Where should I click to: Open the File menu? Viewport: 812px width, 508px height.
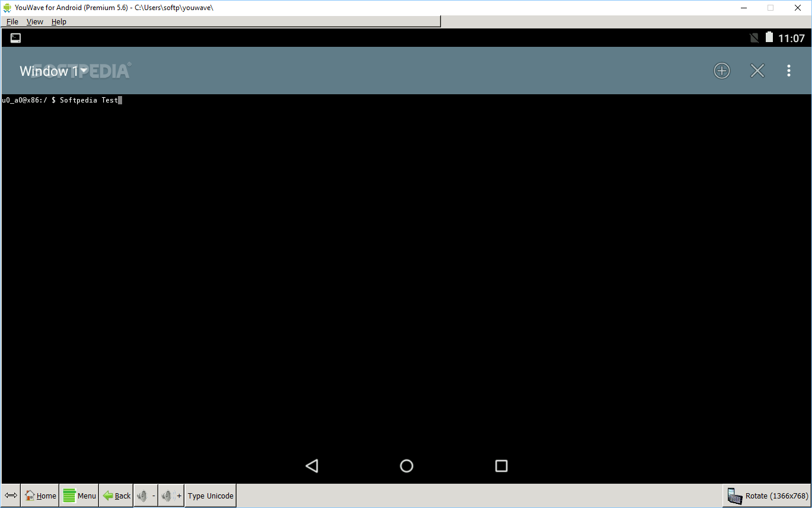click(12, 21)
